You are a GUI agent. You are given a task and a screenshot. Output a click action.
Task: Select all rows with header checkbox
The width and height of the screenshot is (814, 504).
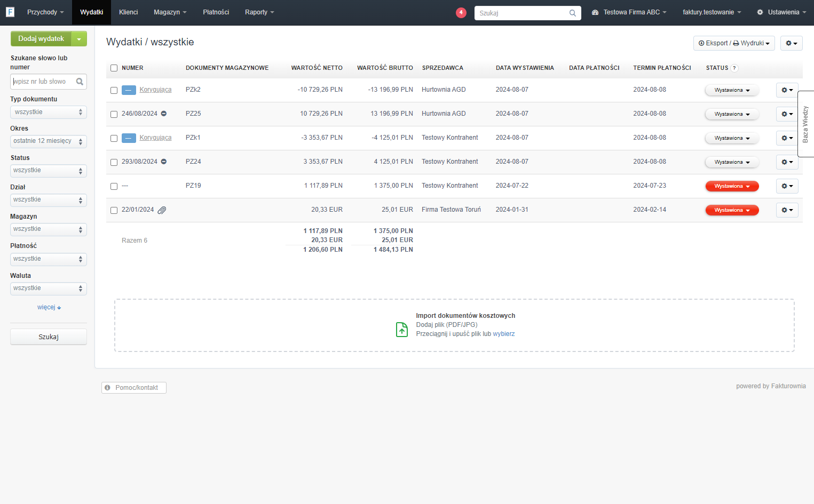[x=114, y=68]
